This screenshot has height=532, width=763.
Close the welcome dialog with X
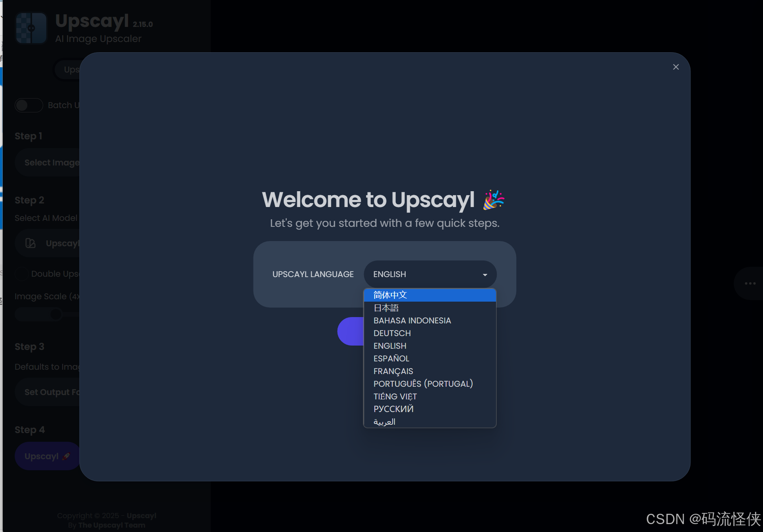(x=676, y=67)
